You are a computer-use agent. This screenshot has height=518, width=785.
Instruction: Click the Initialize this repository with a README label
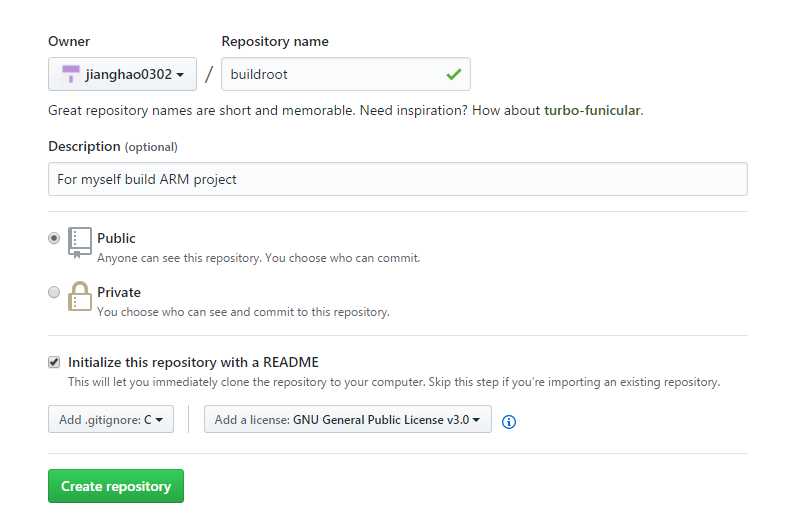coord(193,362)
